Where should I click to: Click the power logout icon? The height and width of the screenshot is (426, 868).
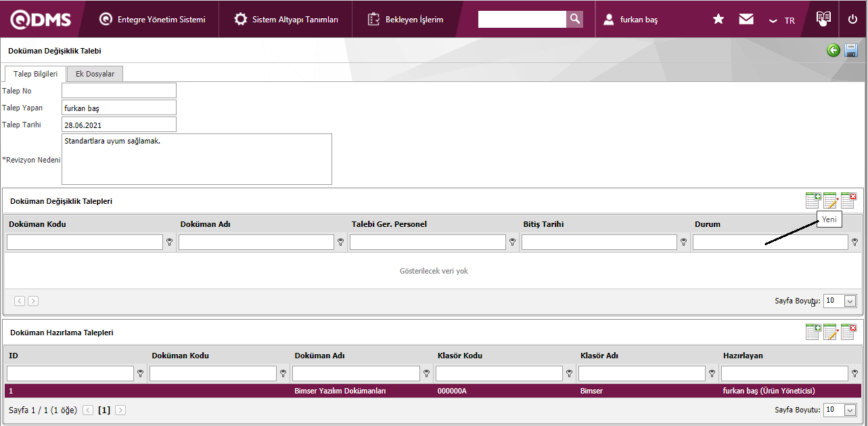[852, 20]
